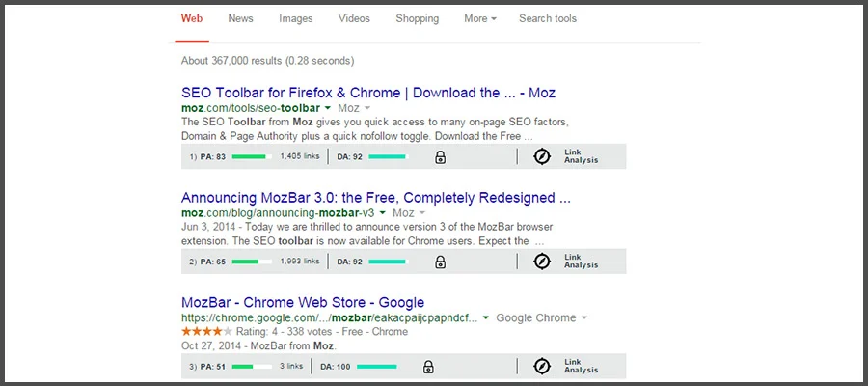Viewport: 868px width, 386px height.
Task: Click the lock icon in first result's MozBar
Action: (440, 156)
